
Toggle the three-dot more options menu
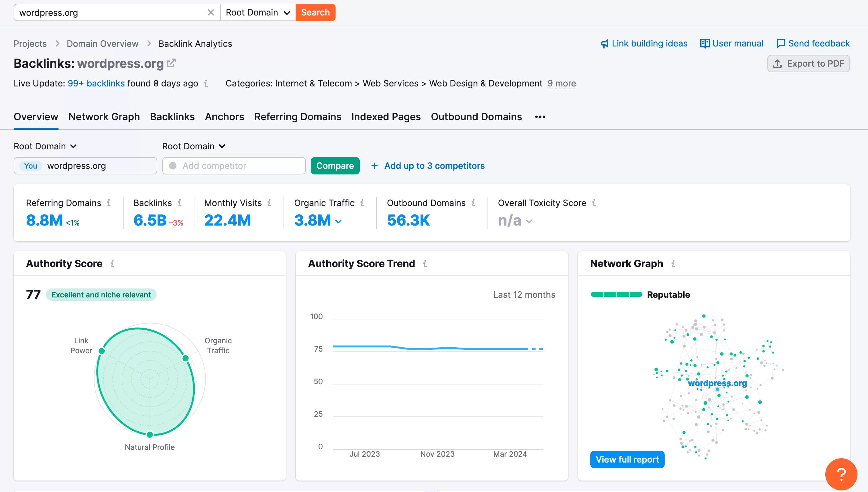[539, 117]
